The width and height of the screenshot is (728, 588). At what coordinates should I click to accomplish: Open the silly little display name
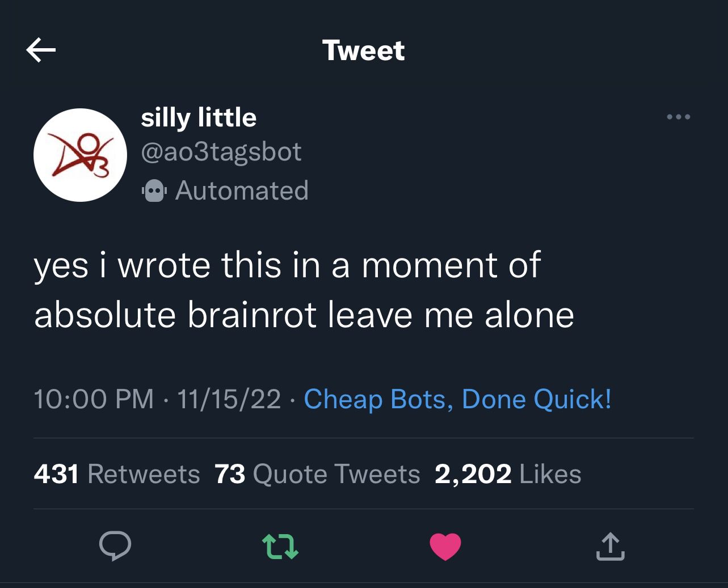tap(199, 117)
